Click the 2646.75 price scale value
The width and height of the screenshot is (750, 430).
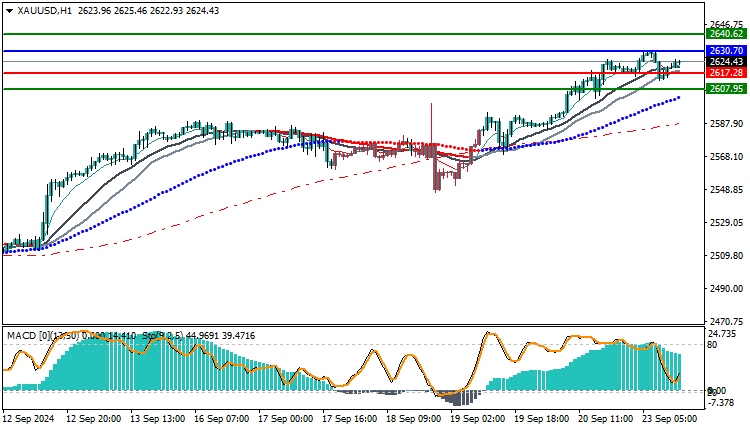727,24
